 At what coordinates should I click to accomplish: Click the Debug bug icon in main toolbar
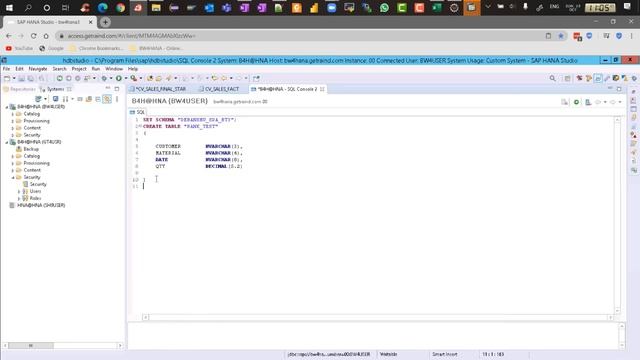point(104,78)
